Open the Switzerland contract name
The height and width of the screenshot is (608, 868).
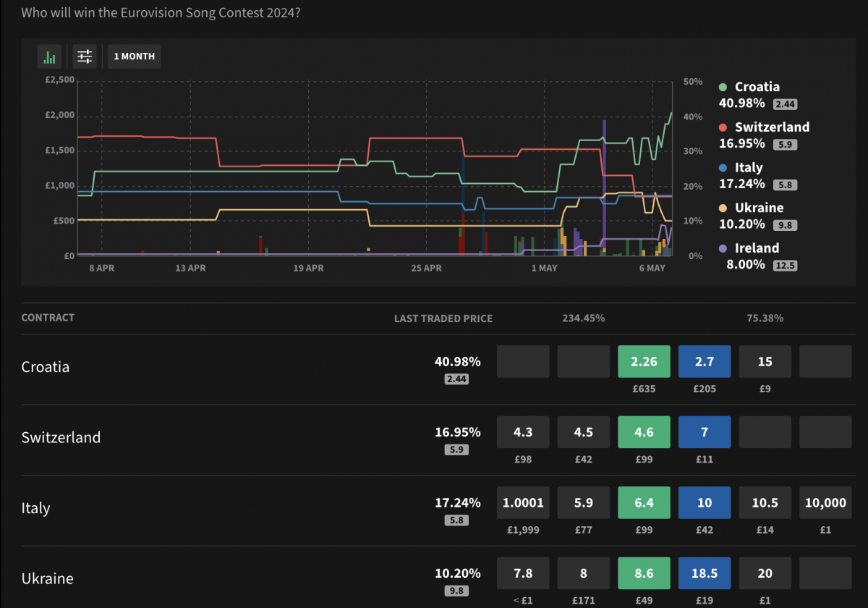pos(61,438)
